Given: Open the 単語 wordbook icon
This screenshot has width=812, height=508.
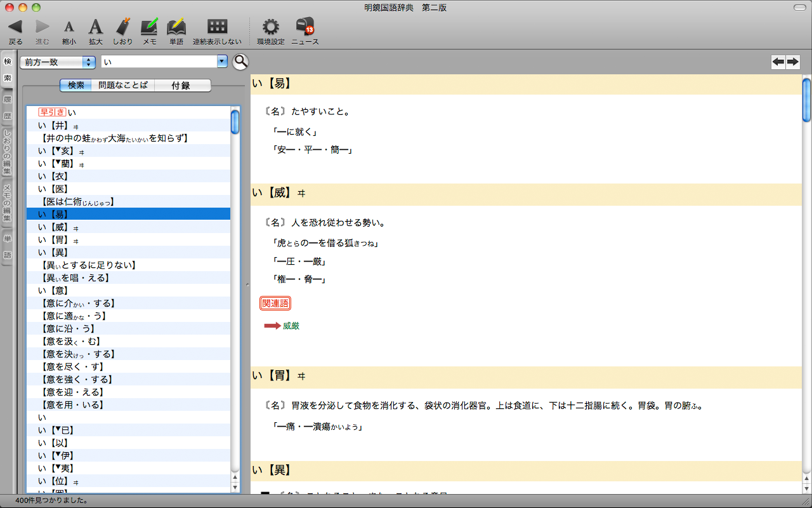Looking at the screenshot, I should click(176, 27).
